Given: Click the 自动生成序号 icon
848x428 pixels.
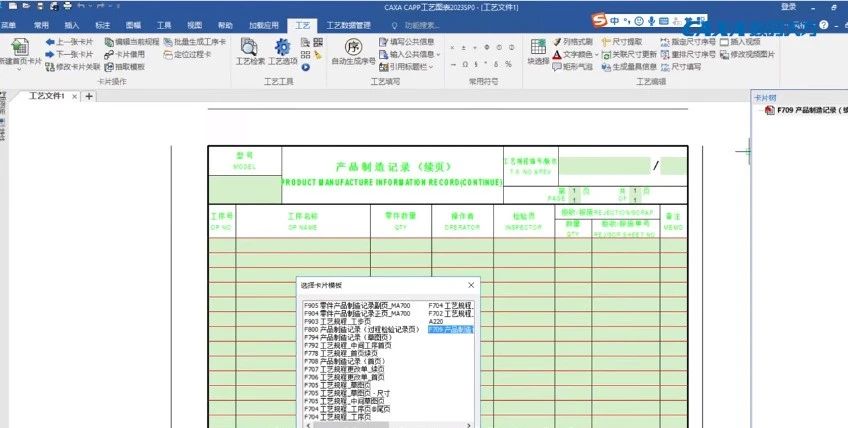Looking at the screenshot, I should pos(352,47).
